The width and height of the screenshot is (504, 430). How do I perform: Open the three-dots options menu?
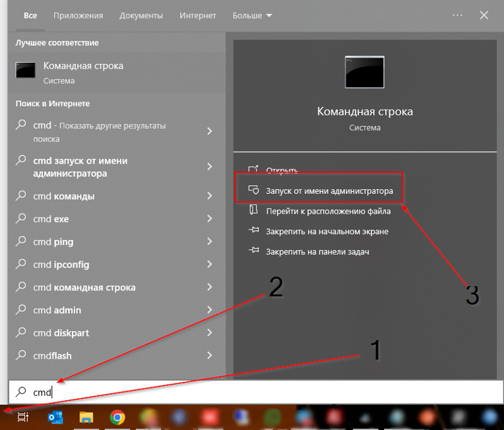coord(457,15)
